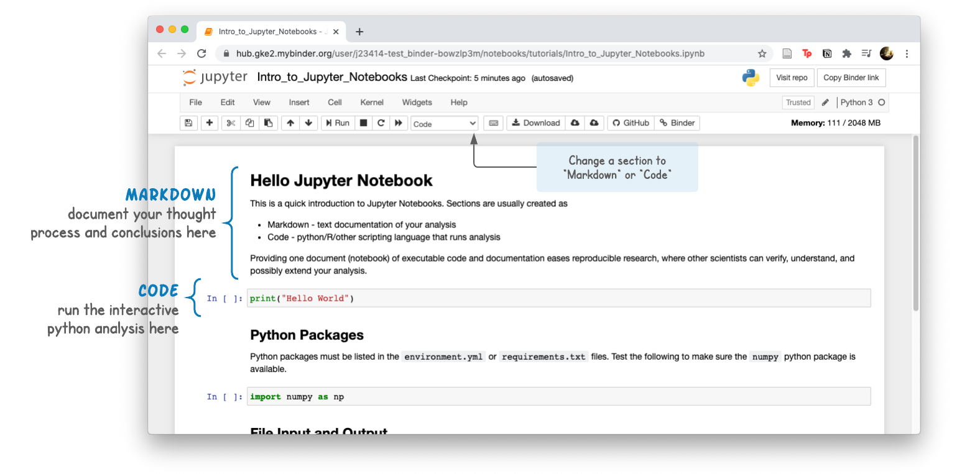Image resolution: width=980 pixels, height=474 pixels.
Task: Go back in the browser
Action: click(162, 53)
